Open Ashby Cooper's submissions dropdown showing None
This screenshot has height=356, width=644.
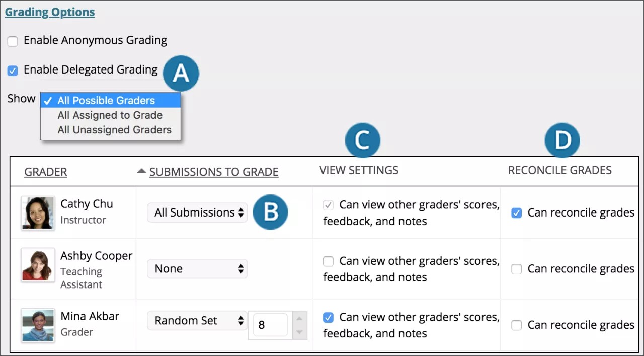coord(197,268)
